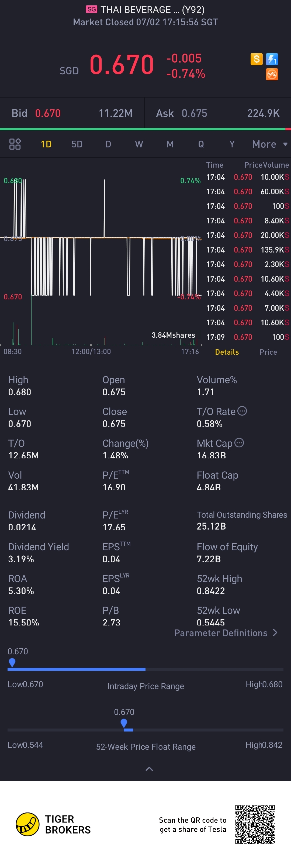Viewport: 291px width, 868px height.
Task: Open the chart layout grid icon
Action: (15, 144)
